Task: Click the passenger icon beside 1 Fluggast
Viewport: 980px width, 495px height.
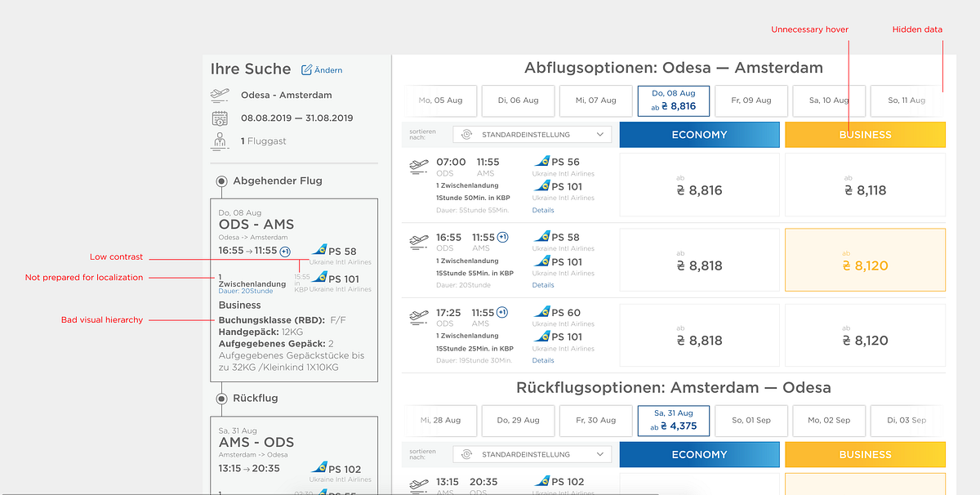Action: 220,141
